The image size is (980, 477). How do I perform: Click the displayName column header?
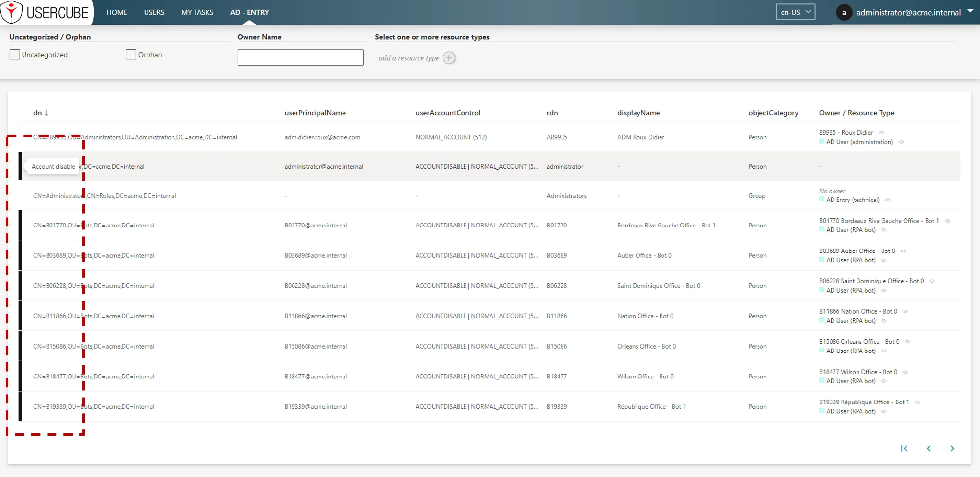[x=638, y=113]
